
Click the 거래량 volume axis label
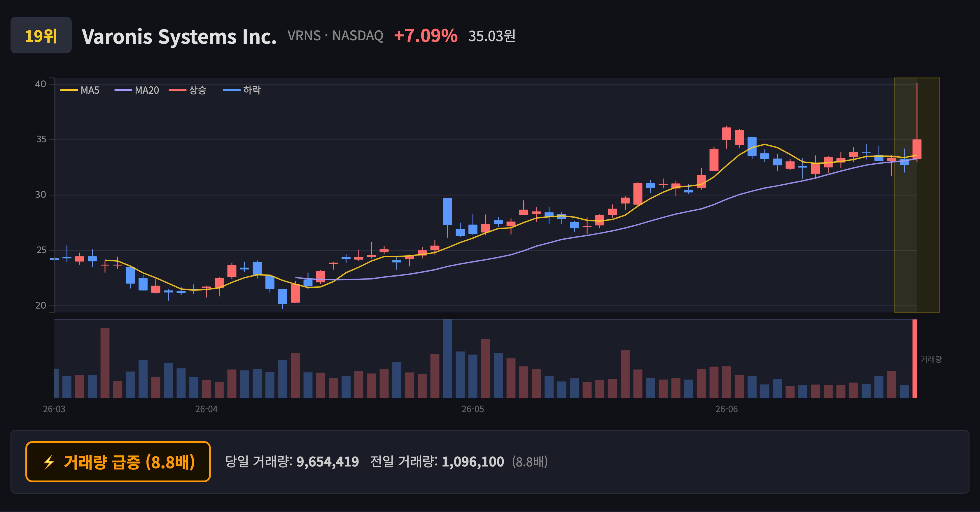pyautogui.click(x=931, y=359)
